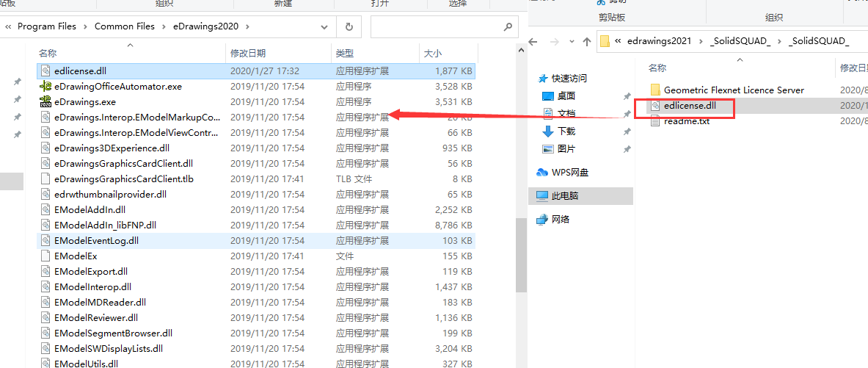Open 网络 (Network) in navigation pane
Viewport: 868px width, 368px height.
pos(560,219)
